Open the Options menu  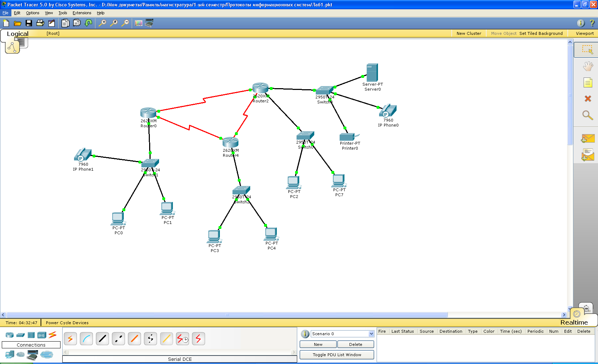(x=33, y=13)
